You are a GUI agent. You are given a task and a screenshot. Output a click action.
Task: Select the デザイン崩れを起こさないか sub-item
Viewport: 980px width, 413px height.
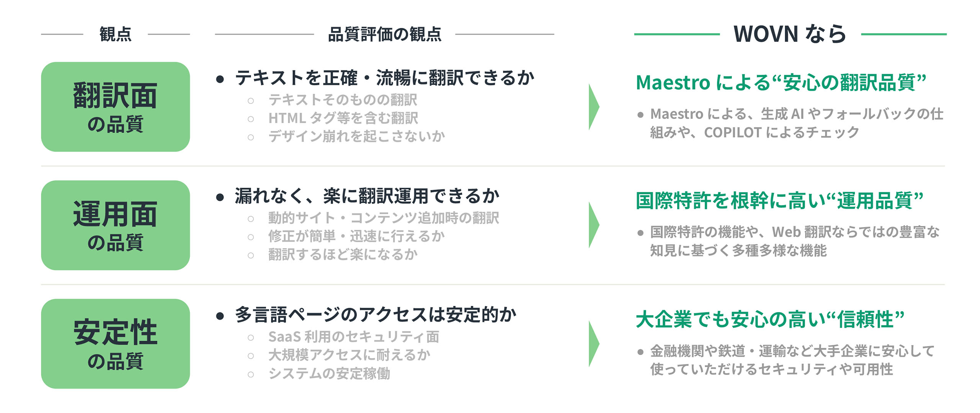pyautogui.click(x=356, y=136)
